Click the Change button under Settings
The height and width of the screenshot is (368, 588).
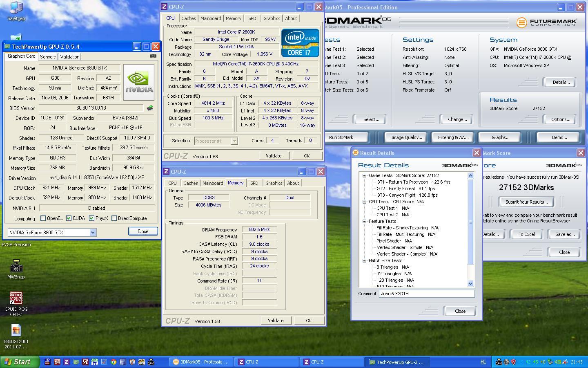pyautogui.click(x=457, y=119)
